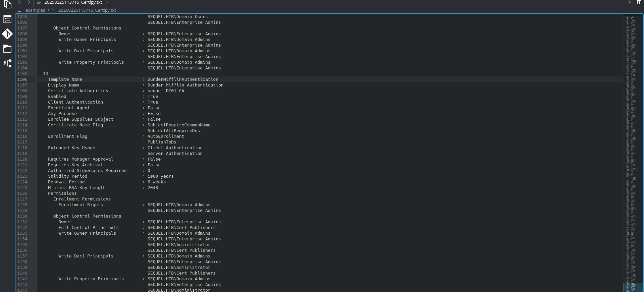Viewport: 644px width, 292px height.
Task: Open the LSP symbol outline icon
Action: pos(7,63)
